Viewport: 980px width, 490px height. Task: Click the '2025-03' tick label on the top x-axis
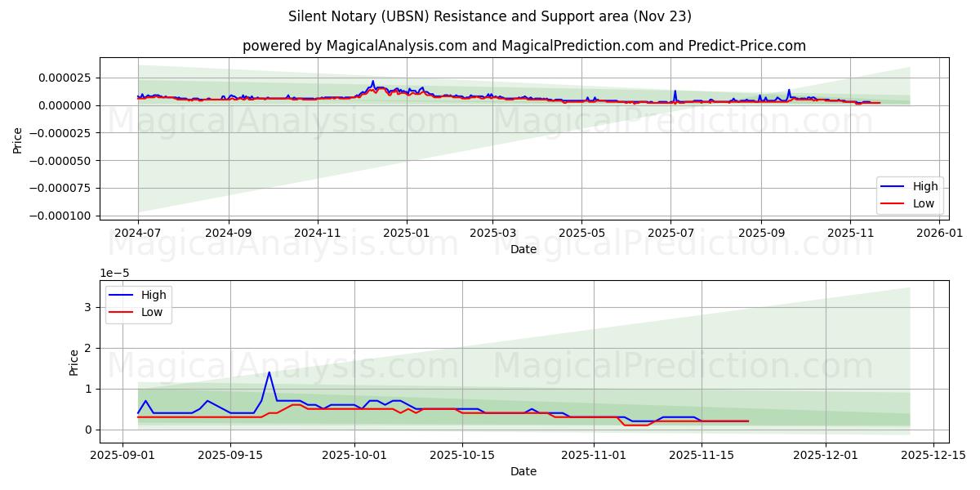(x=492, y=234)
